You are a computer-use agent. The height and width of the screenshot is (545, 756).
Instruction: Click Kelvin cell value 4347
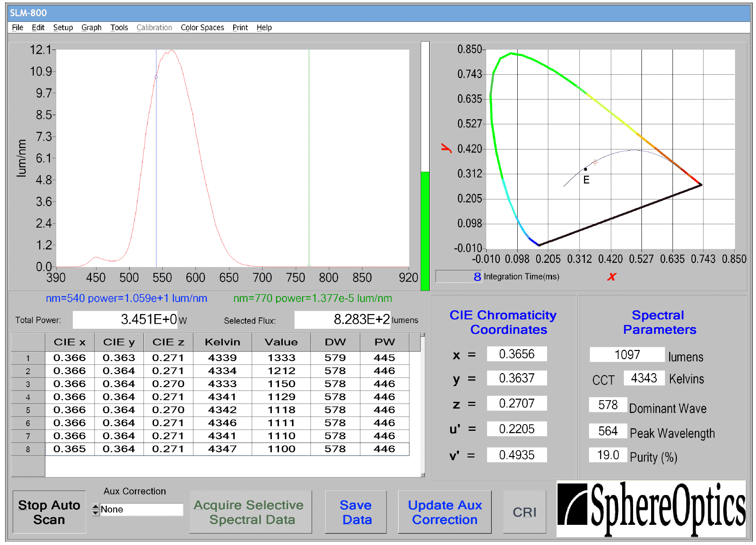click(x=222, y=449)
